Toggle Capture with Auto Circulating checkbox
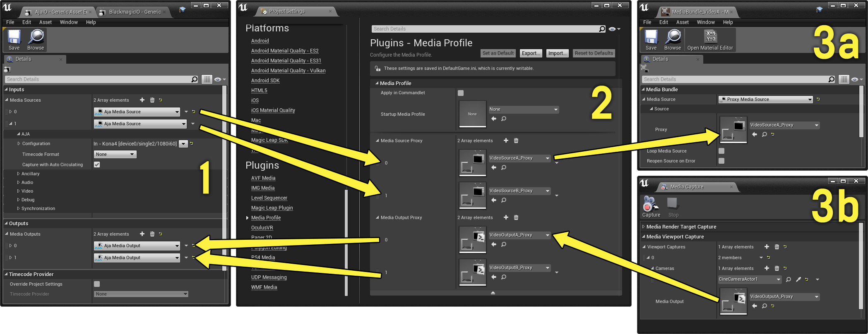The width and height of the screenshot is (868, 334). 97,165
